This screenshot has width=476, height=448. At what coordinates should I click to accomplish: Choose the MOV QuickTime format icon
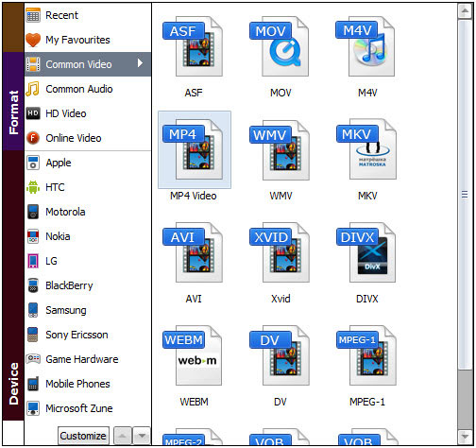pyautogui.click(x=280, y=46)
